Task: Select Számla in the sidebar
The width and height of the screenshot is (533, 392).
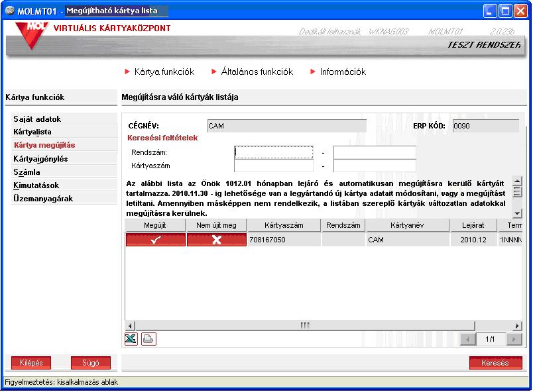Action: click(64, 171)
